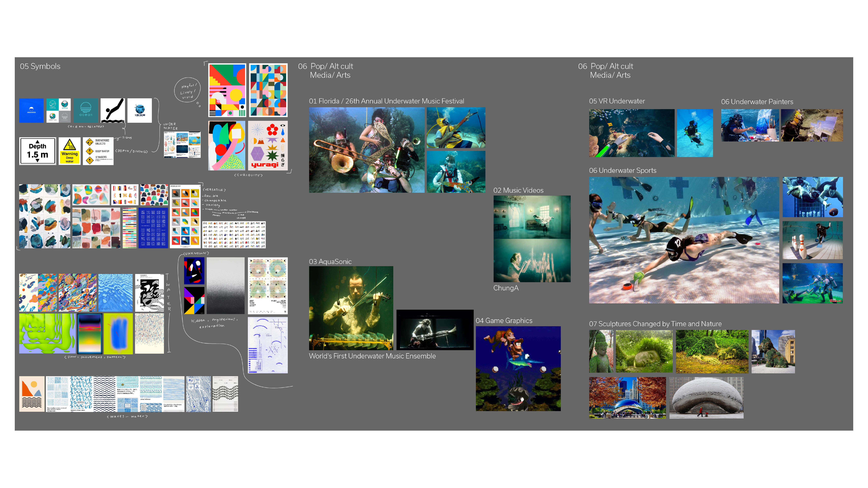Image resolution: width=868 pixels, height=488 pixels.
Task: Open the Scuba Diving logo image
Action: [140, 110]
